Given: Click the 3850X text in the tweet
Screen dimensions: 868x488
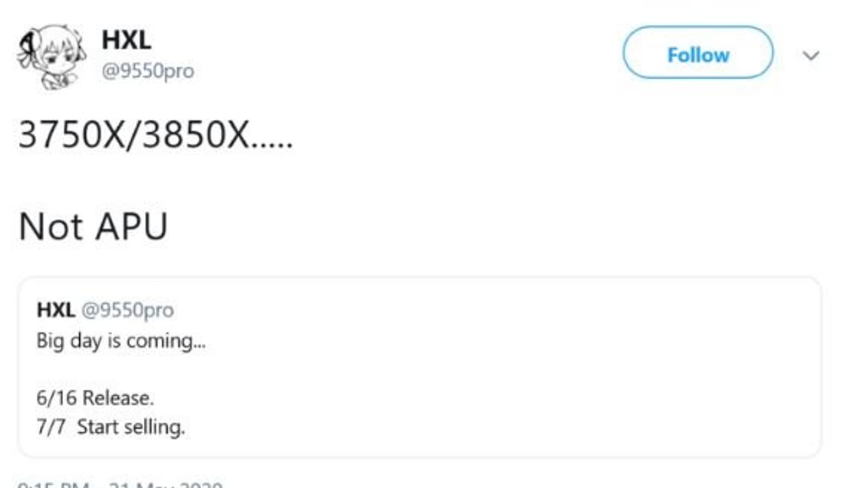Looking at the screenshot, I should [195, 134].
